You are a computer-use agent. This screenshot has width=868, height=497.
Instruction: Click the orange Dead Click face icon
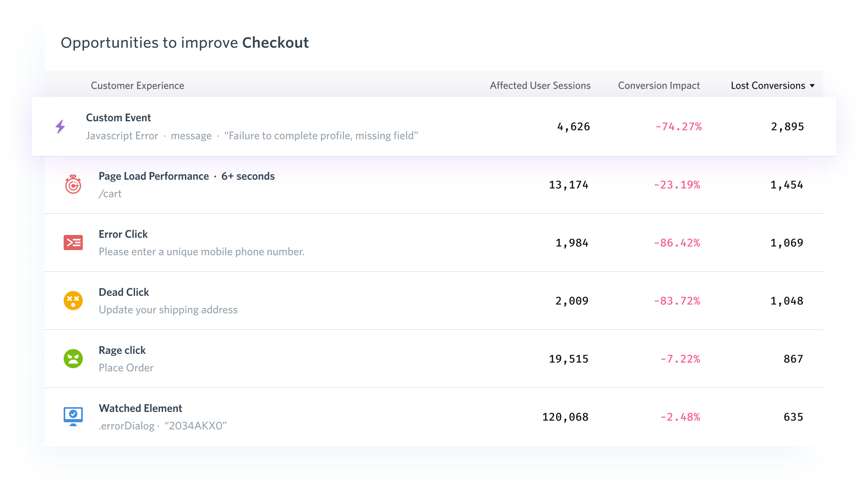click(73, 301)
